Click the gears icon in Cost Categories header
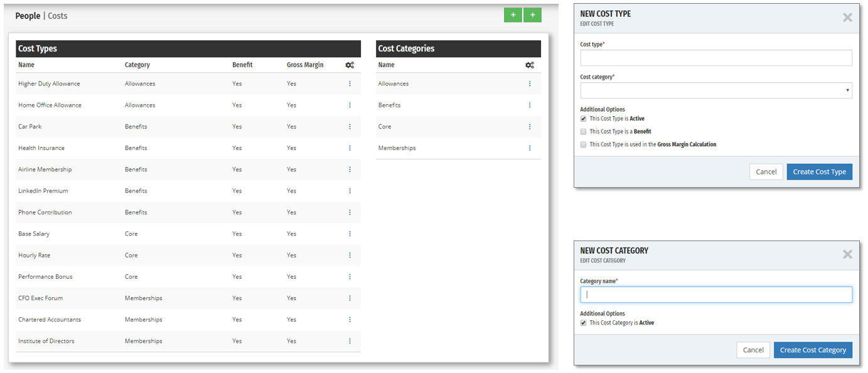 click(530, 65)
